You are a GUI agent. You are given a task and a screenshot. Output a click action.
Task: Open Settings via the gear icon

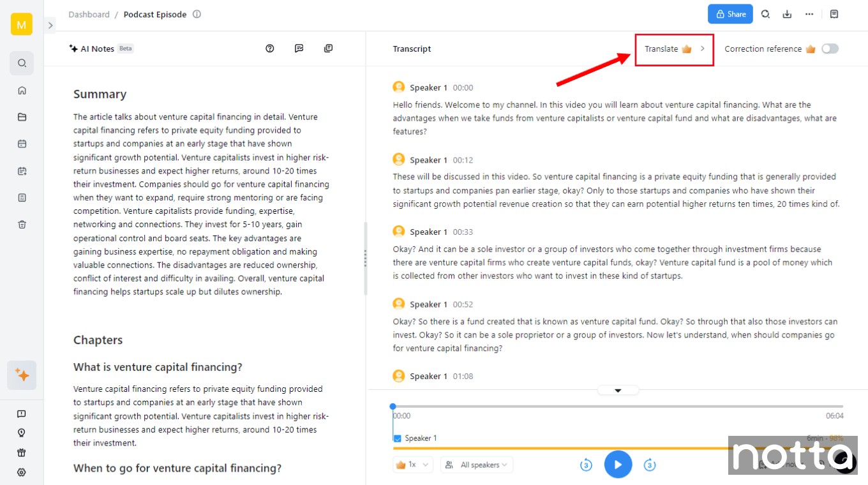[22, 472]
